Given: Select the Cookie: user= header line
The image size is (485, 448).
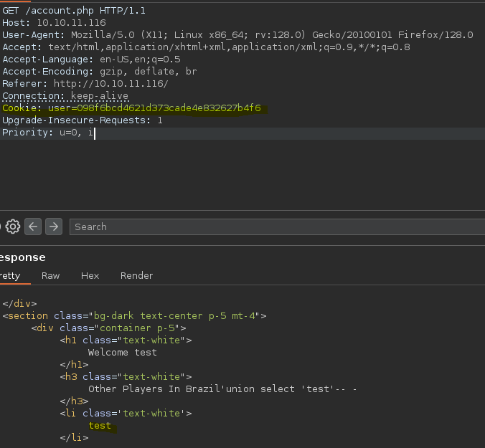Looking at the screenshot, I should point(131,108).
